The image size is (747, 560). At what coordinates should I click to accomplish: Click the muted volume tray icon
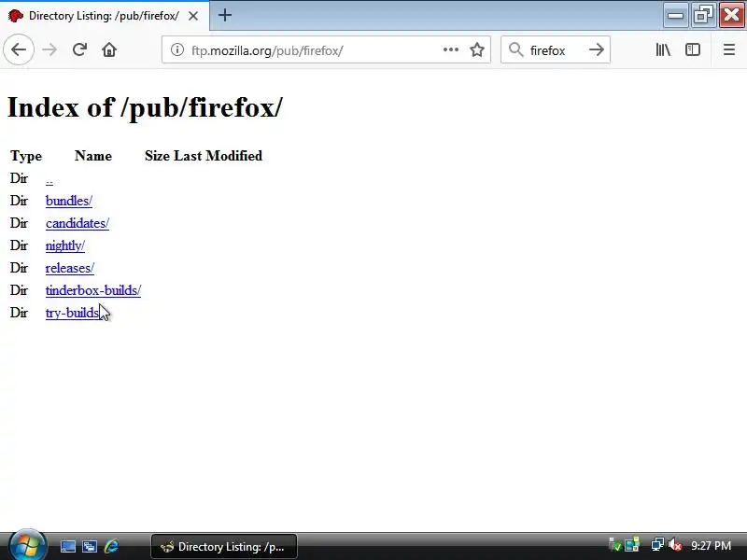click(x=674, y=545)
